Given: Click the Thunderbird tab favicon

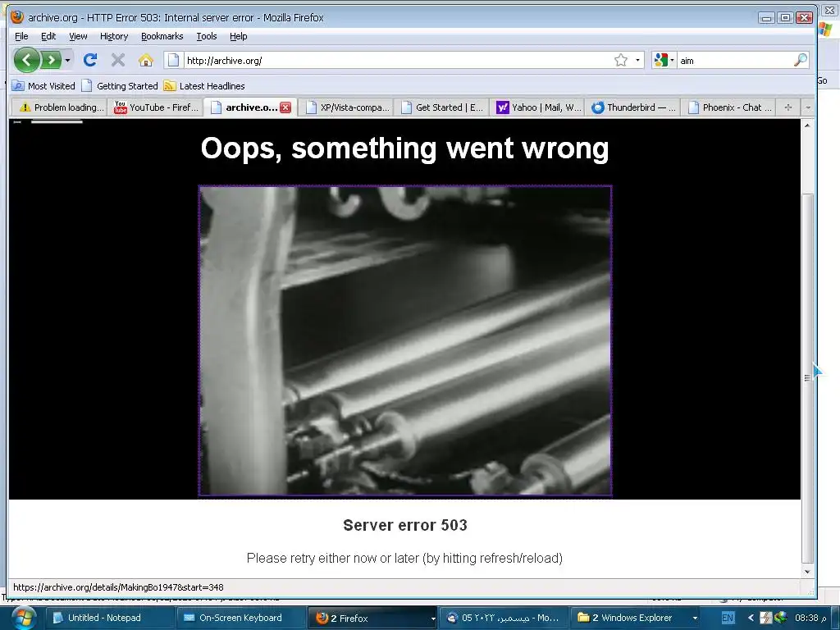Looking at the screenshot, I should pyautogui.click(x=597, y=107).
